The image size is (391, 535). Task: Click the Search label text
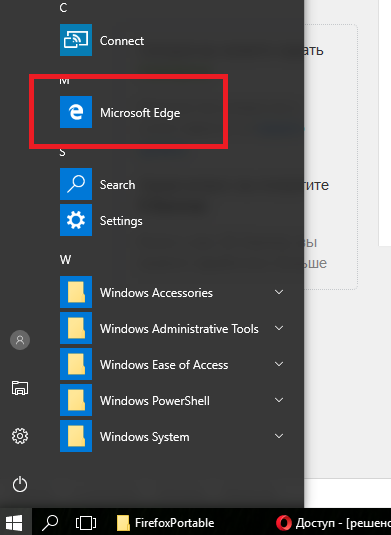117,185
